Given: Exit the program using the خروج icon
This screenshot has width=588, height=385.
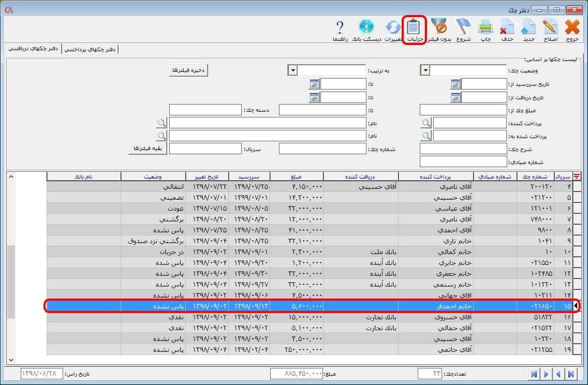Looking at the screenshot, I should click(571, 26).
